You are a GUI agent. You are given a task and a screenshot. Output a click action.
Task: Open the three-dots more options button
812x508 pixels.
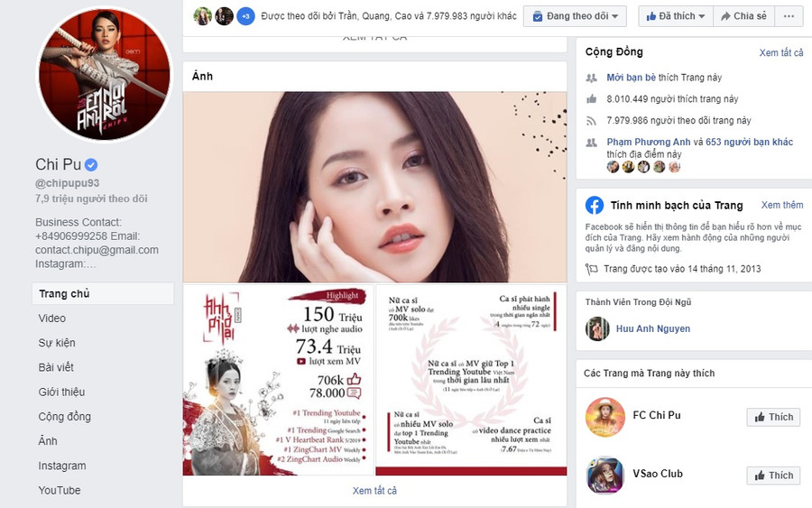point(789,16)
